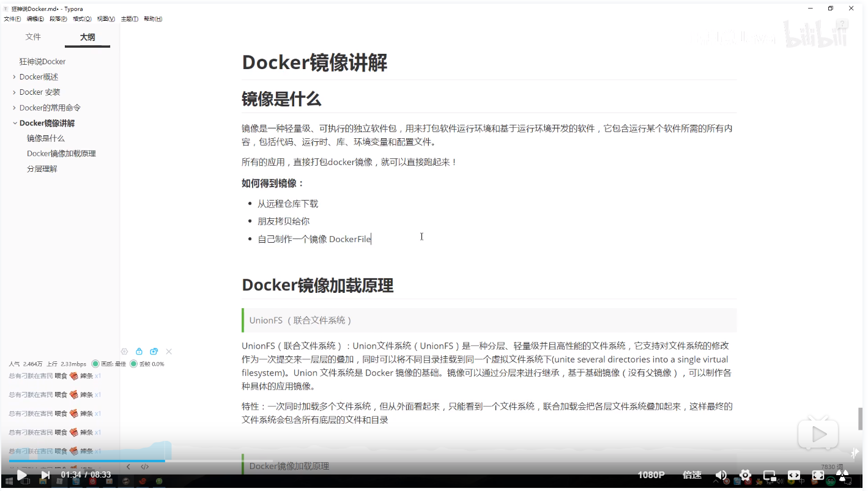Select Docker概述 outline item
Image resolution: width=868 pixels, height=491 pixels.
39,77
